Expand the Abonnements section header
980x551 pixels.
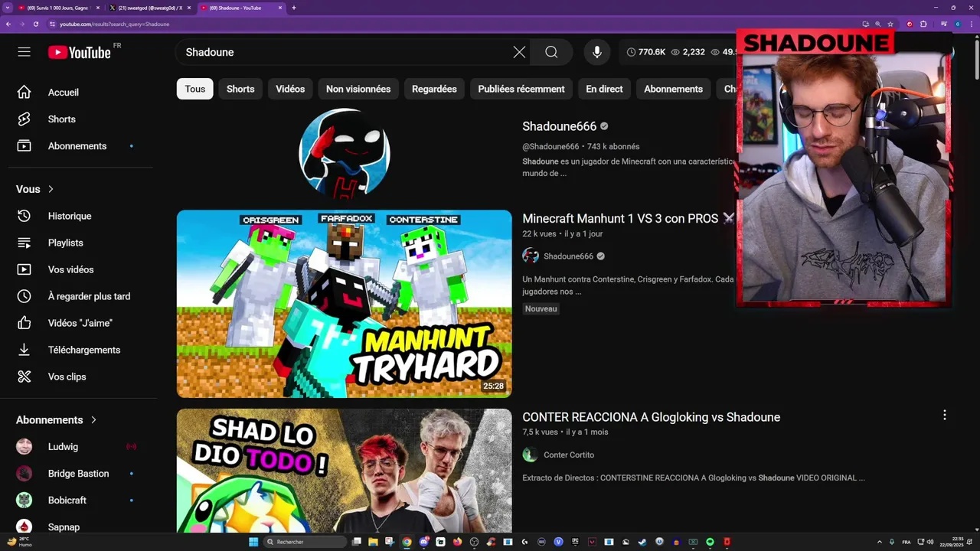(x=57, y=419)
